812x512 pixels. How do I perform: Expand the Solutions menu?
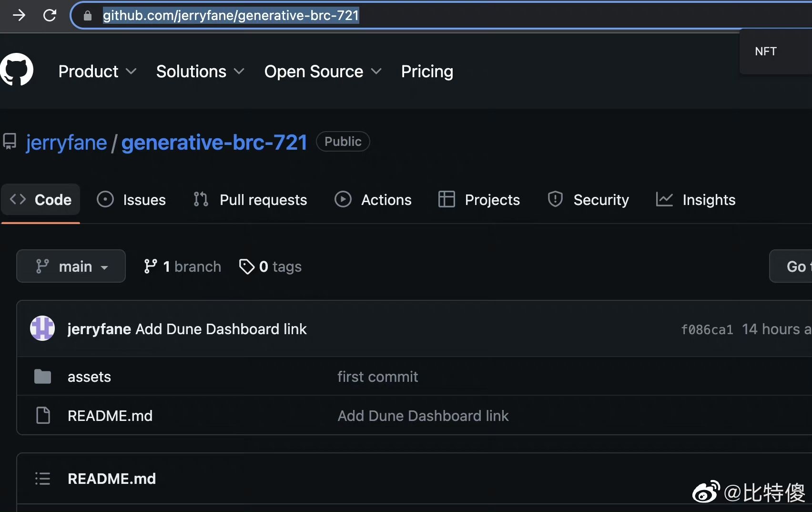coord(200,72)
